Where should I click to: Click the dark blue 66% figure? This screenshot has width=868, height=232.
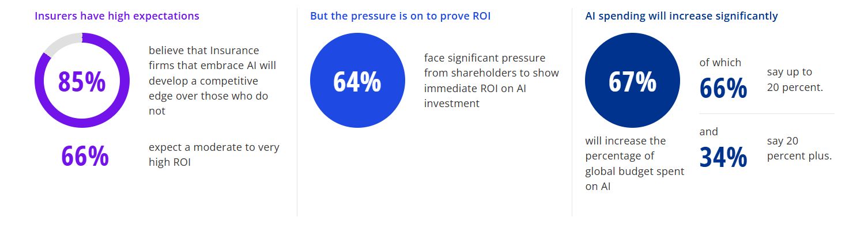point(723,88)
